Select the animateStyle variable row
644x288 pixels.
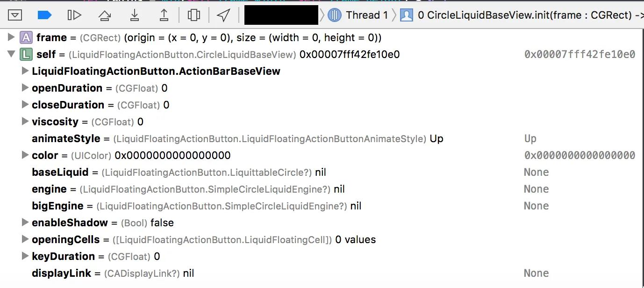point(322,138)
